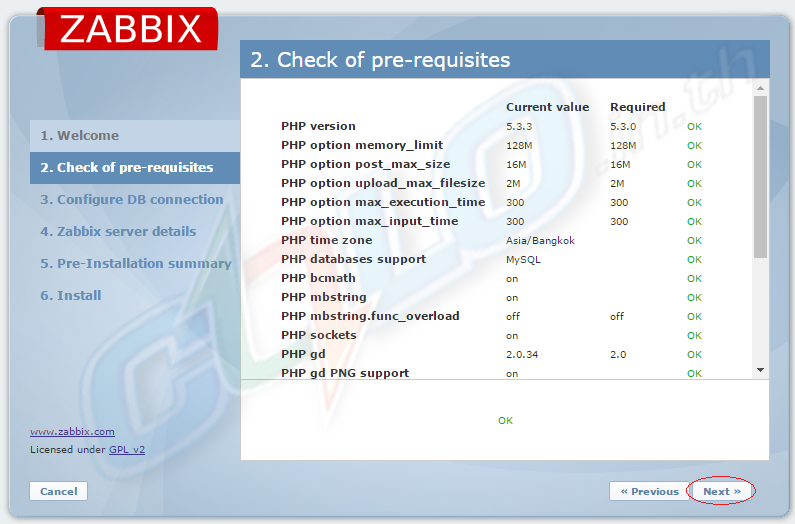
Task: Click required PHP version value '5.3.0'
Action: click(x=623, y=127)
